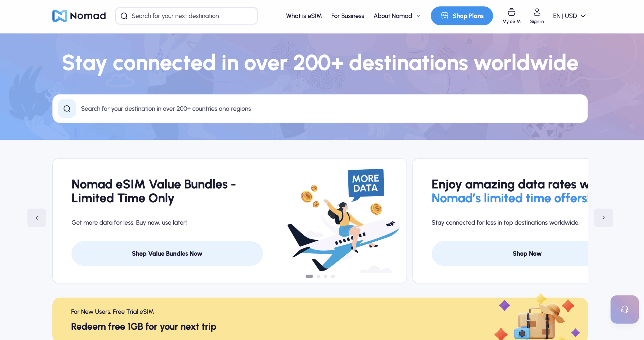Click the Nomad logo
The image size is (644, 340).
click(x=79, y=16)
